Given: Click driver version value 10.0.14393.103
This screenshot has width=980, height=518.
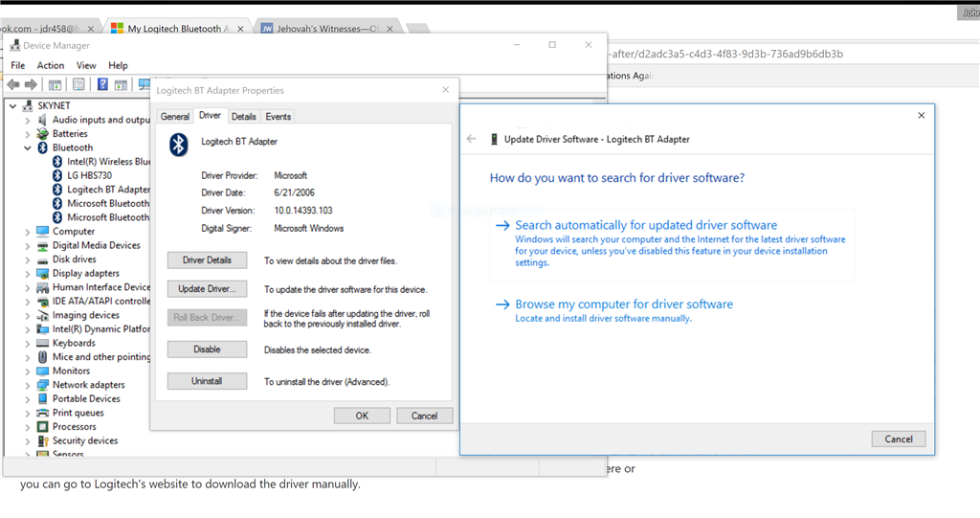Looking at the screenshot, I should 303,211.
